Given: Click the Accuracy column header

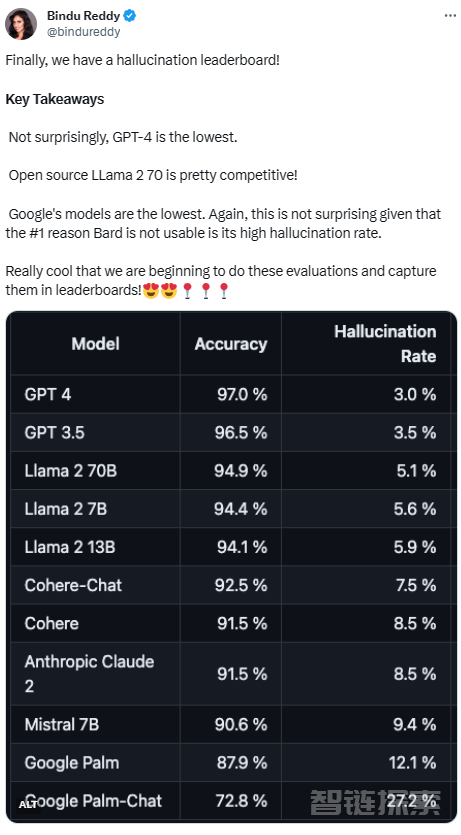Looking at the screenshot, I should point(230,343).
